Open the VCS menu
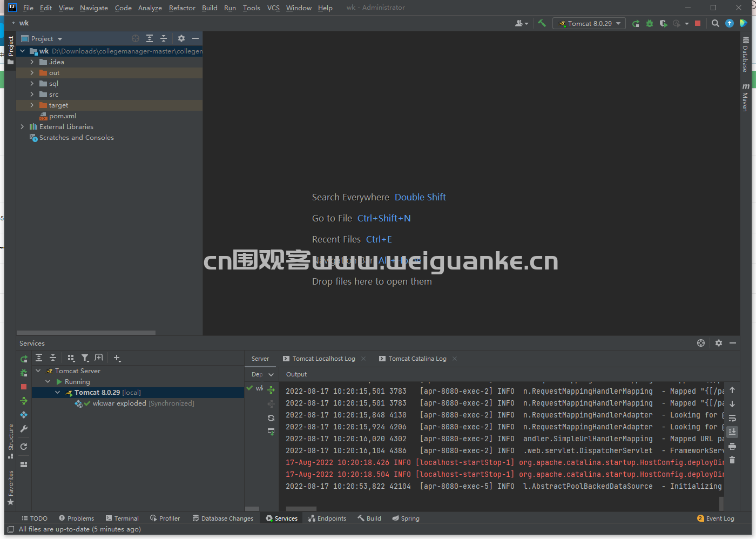Image resolution: width=756 pixels, height=539 pixels. (273, 8)
